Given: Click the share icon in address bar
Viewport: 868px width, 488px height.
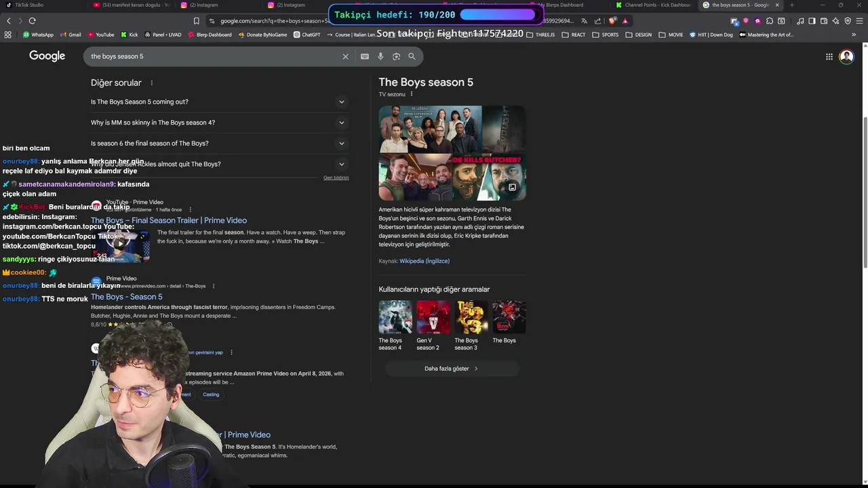Looking at the screenshot, I should (598, 21).
